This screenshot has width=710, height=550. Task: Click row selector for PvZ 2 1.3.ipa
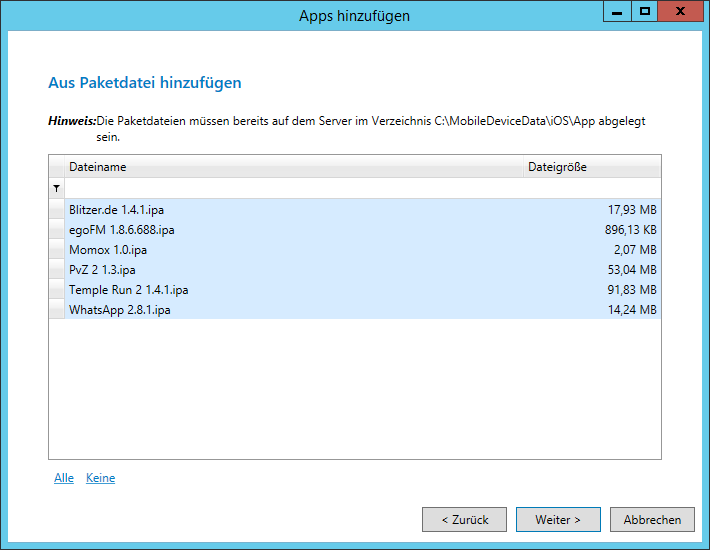[x=56, y=269]
